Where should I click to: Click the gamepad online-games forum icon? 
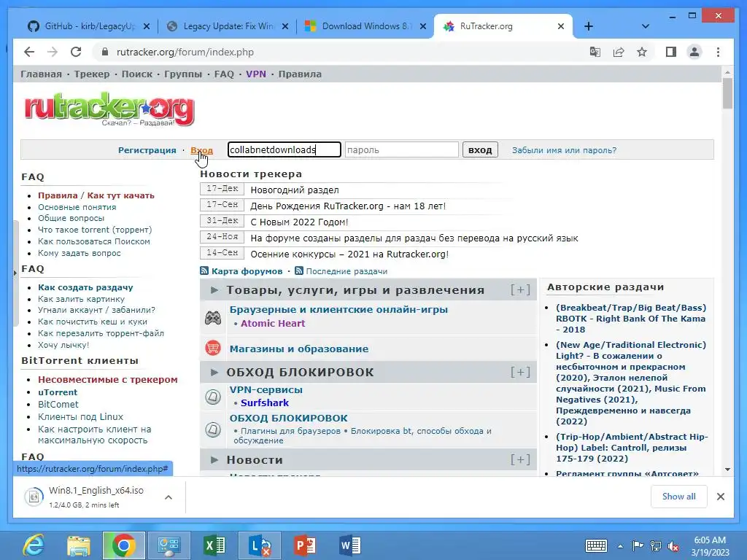pos(213,318)
